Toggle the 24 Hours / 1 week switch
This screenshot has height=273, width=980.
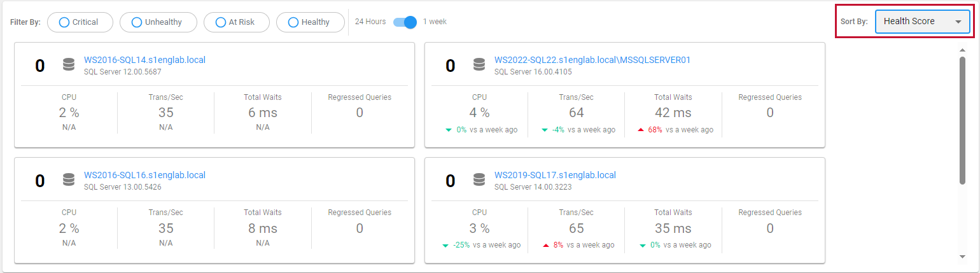[405, 22]
